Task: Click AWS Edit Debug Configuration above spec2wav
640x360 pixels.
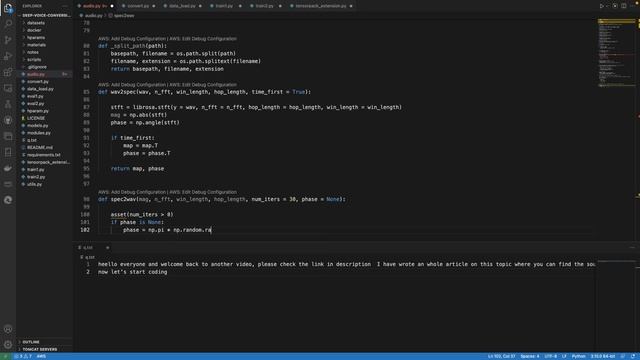Action: [203, 192]
